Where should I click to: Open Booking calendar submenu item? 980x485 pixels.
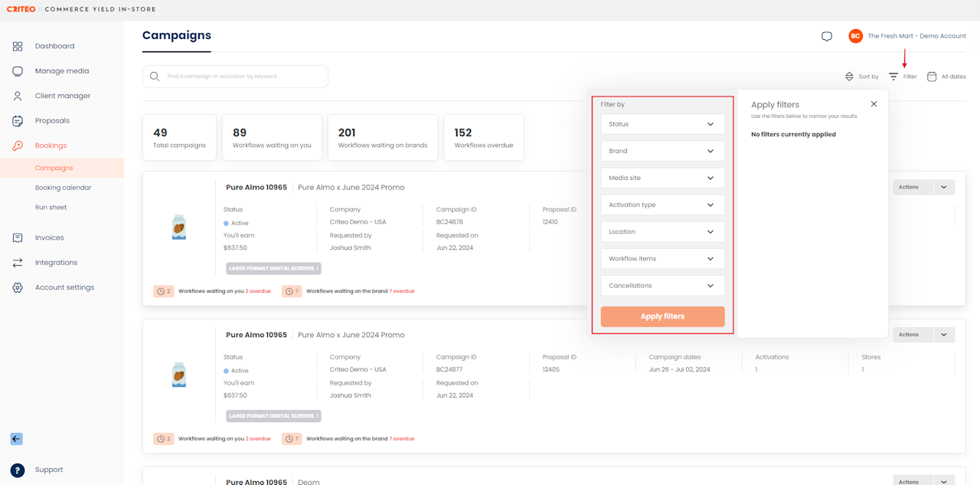(x=63, y=188)
